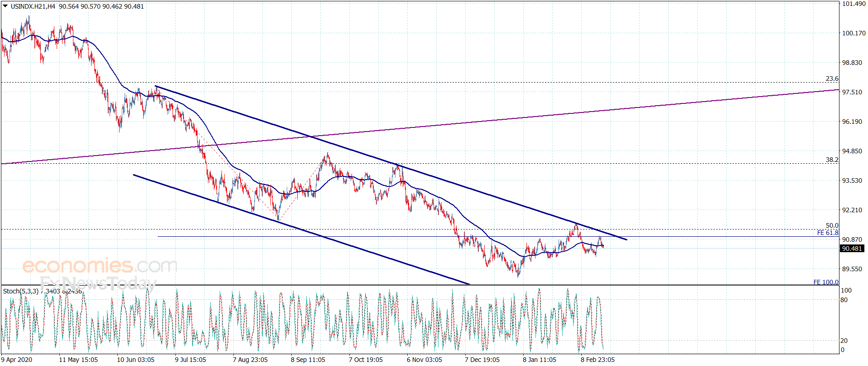Select the FE 61.8 expansion label

(828, 233)
